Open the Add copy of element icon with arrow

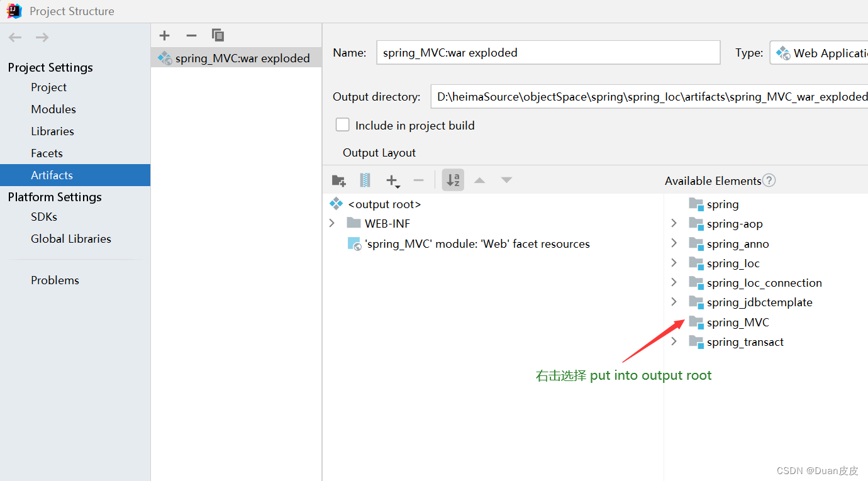click(391, 180)
